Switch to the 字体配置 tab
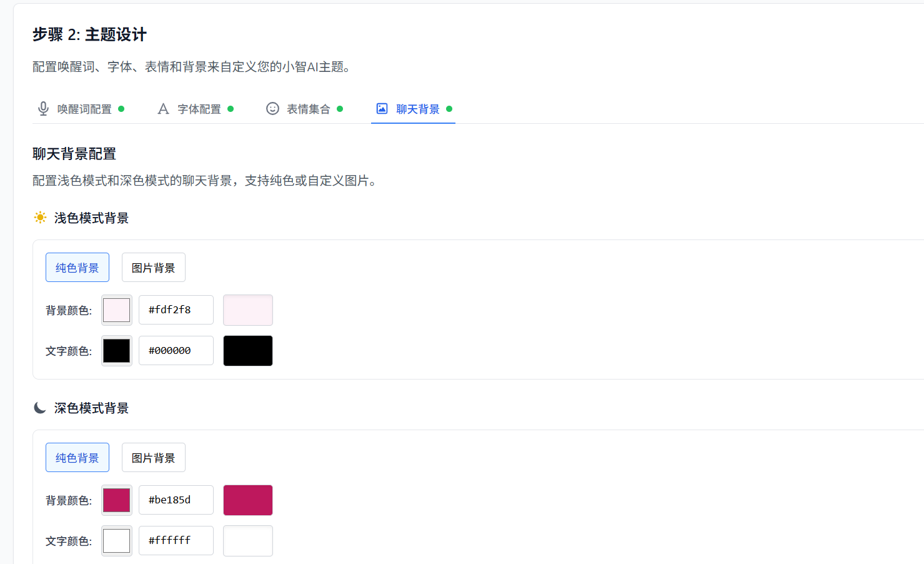This screenshot has height=564, width=924. pyautogui.click(x=196, y=109)
